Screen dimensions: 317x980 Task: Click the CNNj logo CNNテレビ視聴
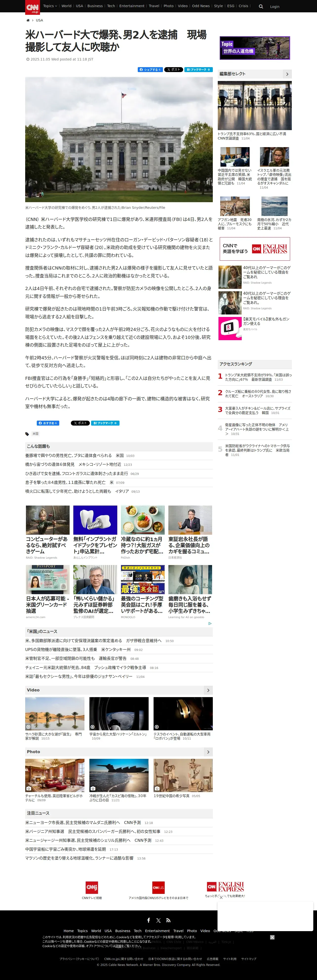[92, 888]
